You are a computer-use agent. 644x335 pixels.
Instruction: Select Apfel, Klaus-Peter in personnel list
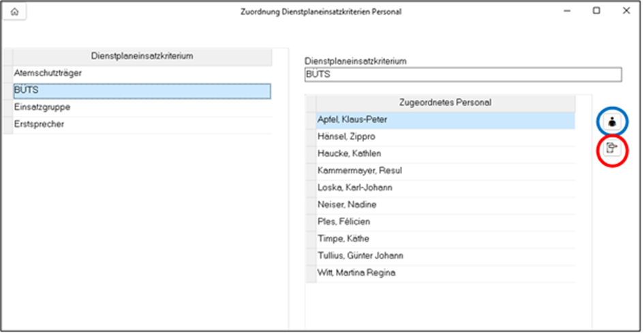pyautogui.click(x=445, y=119)
